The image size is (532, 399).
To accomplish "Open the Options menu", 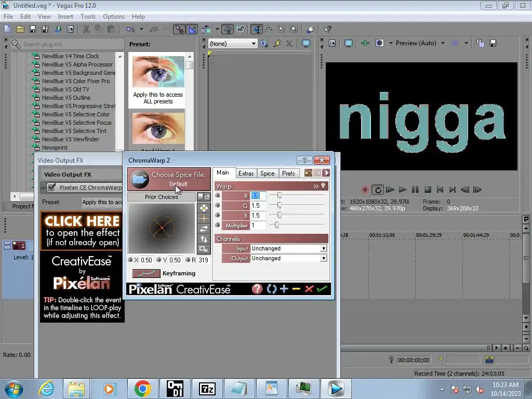I will pyautogui.click(x=114, y=16).
